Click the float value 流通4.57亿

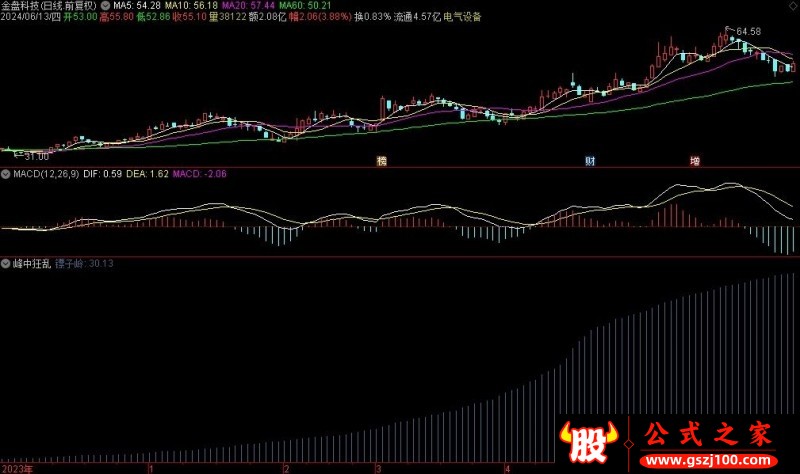(x=417, y=17)
